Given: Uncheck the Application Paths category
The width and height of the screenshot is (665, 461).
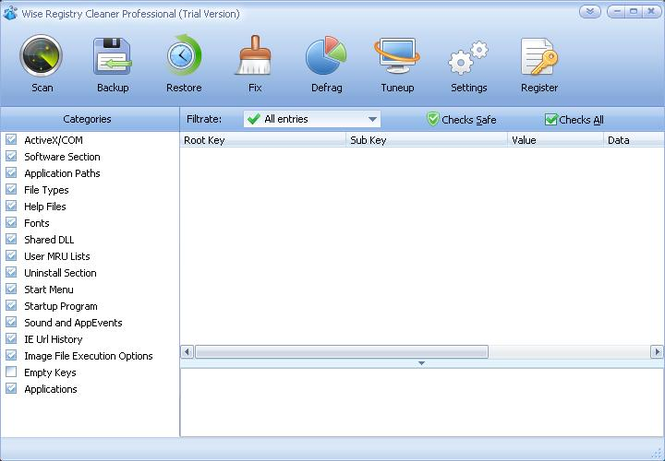Looking at the screenshot, I should (x=11, y=173).
